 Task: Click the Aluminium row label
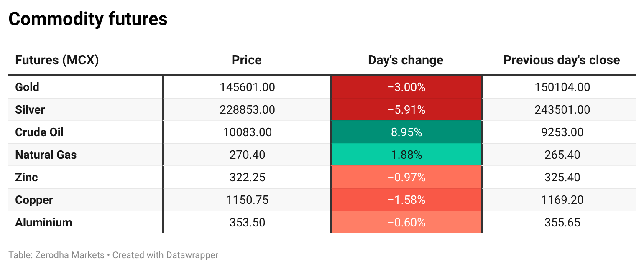pos(43,223)
